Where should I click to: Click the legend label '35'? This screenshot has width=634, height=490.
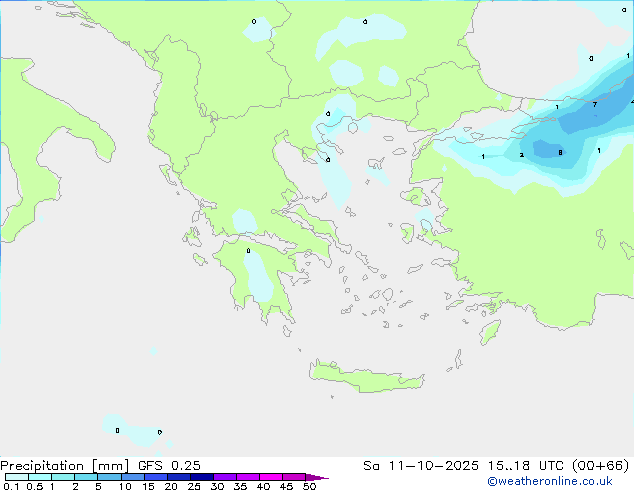[x=240, y=486]
